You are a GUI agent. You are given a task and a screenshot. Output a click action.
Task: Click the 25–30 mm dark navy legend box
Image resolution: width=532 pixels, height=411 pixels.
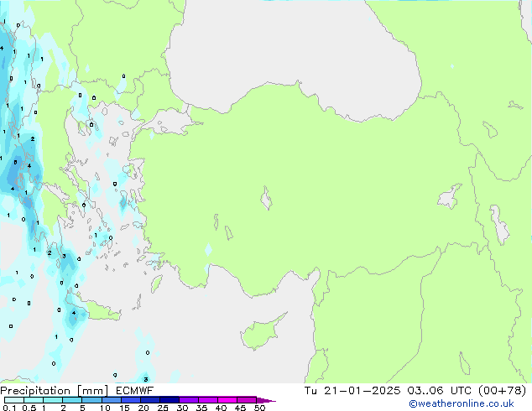point(169,400)
